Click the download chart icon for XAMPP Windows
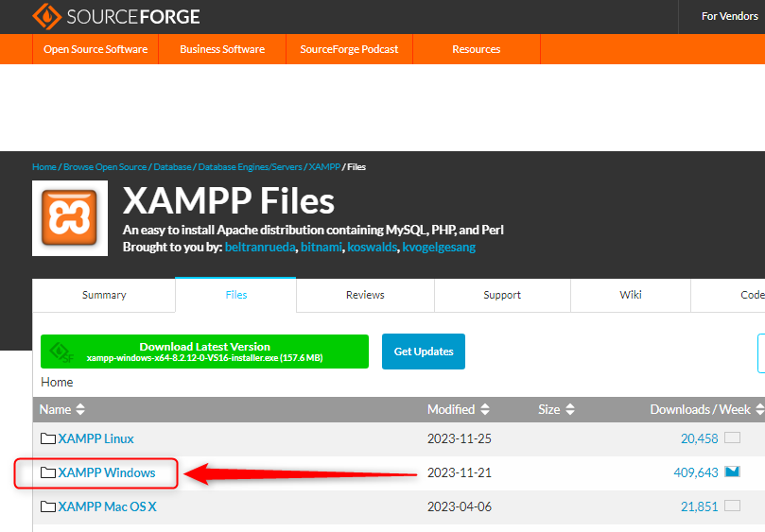The image size is (765, 532). [x=732, y=472]
